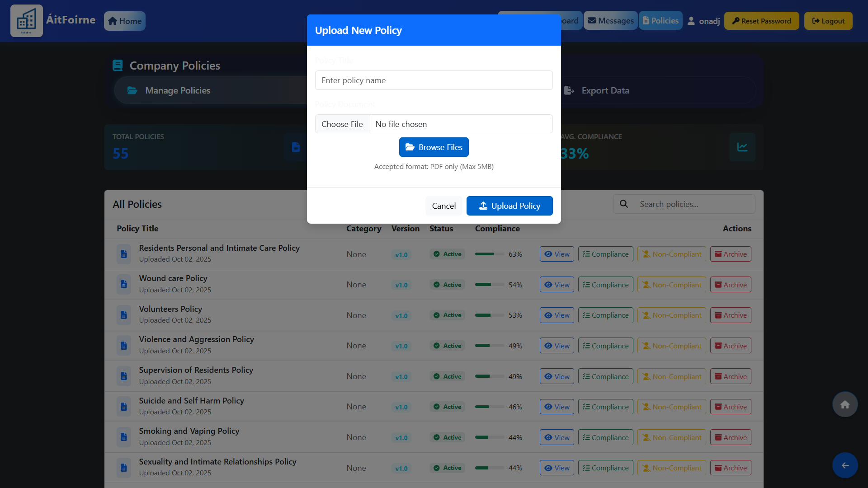
Task: Click the search magnifier icon
Action: click(x=624, y=204)
